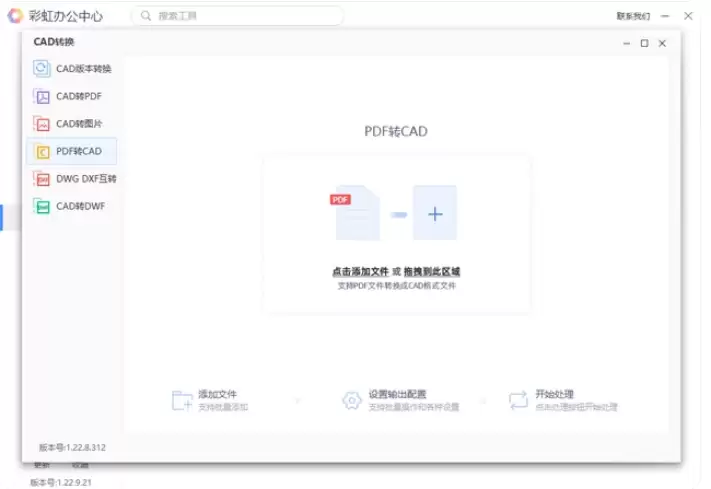Image resolution: width=711 pixels, height=489 pixels.
Task: Click the PDF file icon in drop area
Action: coord(355,212)
